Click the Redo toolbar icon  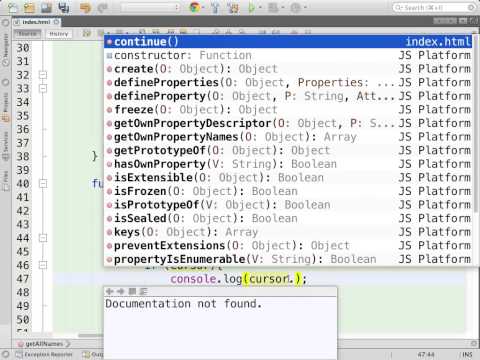point(102,7)
